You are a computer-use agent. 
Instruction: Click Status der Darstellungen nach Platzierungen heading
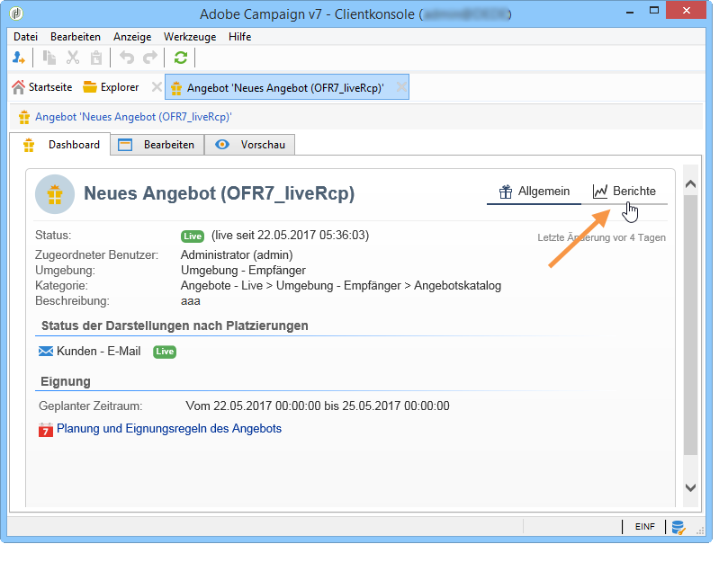click(175, 326)
